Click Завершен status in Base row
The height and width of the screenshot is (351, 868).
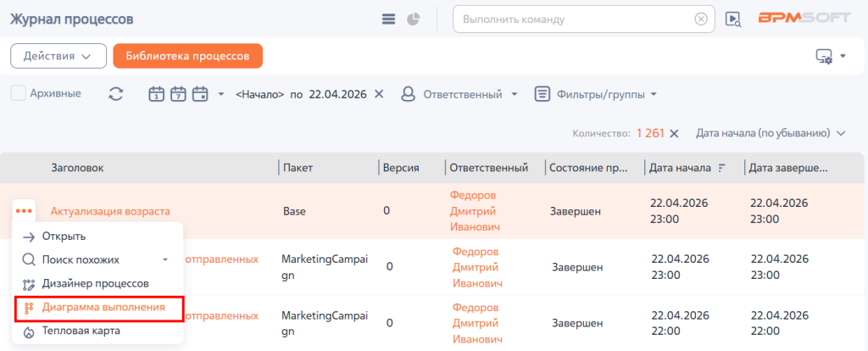pyautogui.click(x=576, y=211)
